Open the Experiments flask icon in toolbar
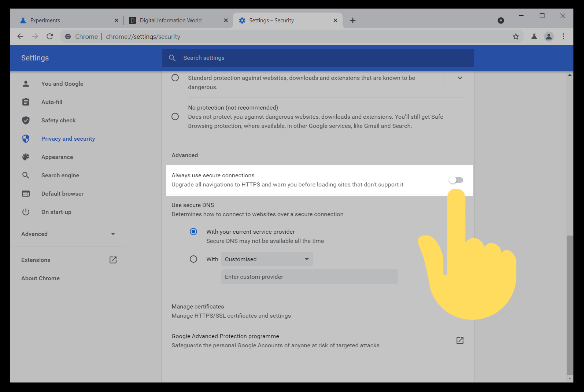The height and width of the screenshot is (392, 584). pos(534,36)
